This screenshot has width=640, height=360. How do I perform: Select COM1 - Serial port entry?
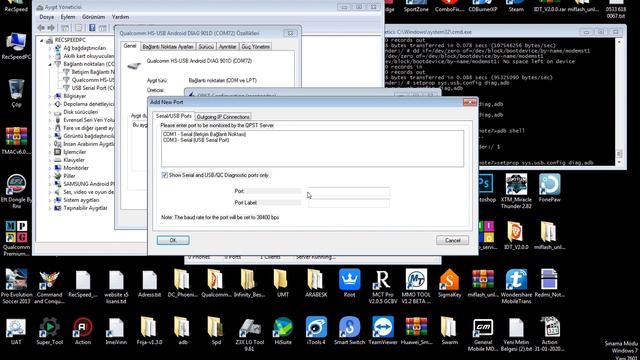204,134
